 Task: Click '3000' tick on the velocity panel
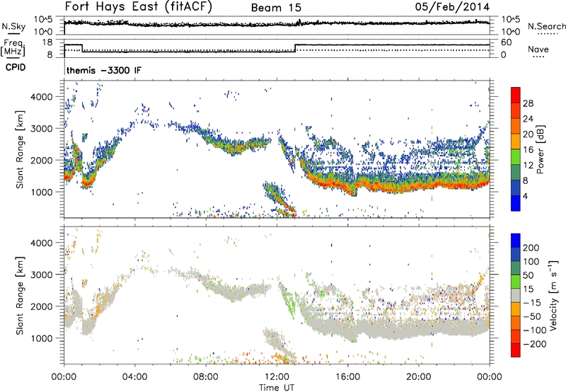tap(42, 275)
